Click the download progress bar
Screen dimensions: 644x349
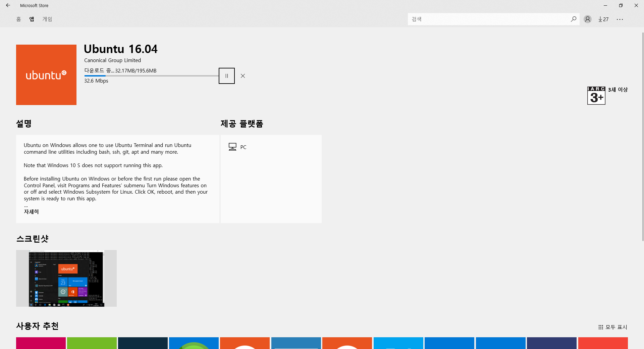[151, 76]
